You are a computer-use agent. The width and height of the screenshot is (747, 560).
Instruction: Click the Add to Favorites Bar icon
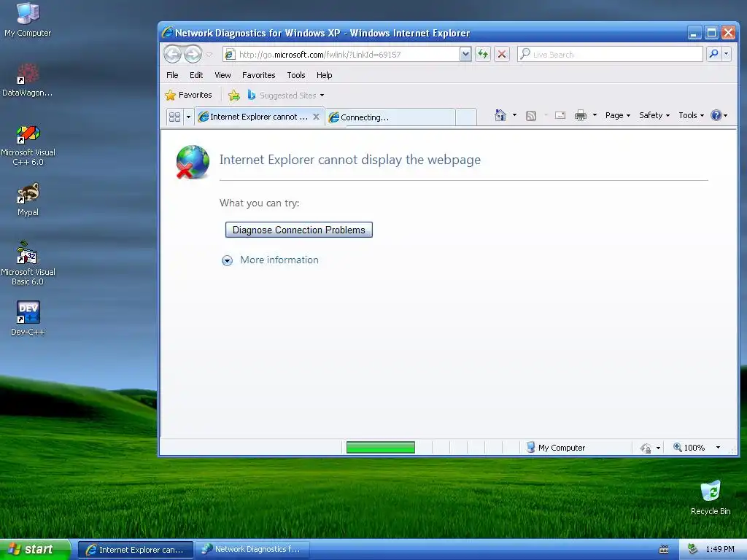(x=234, y=96)
